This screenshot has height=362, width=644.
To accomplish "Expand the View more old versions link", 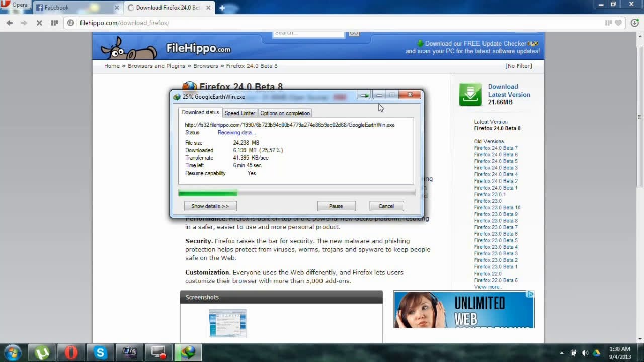I will (x=488, y=287).
